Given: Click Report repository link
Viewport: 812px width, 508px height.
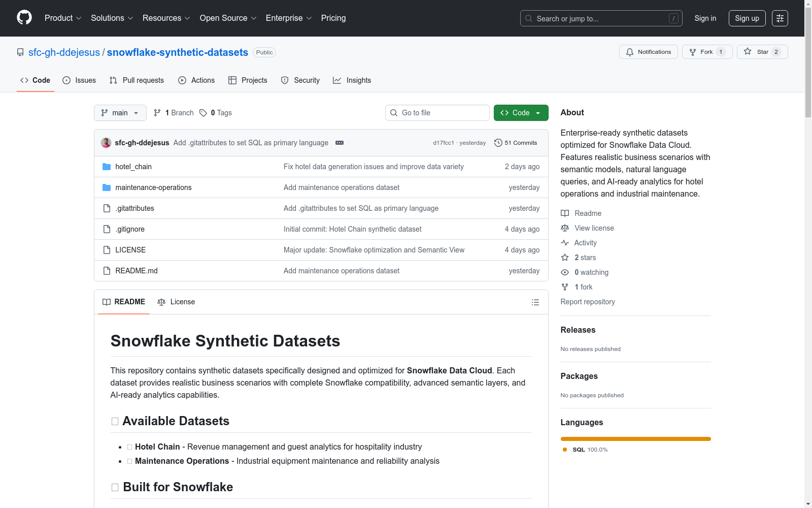Looking at the screenshot, I should click(x=588, y=302).
